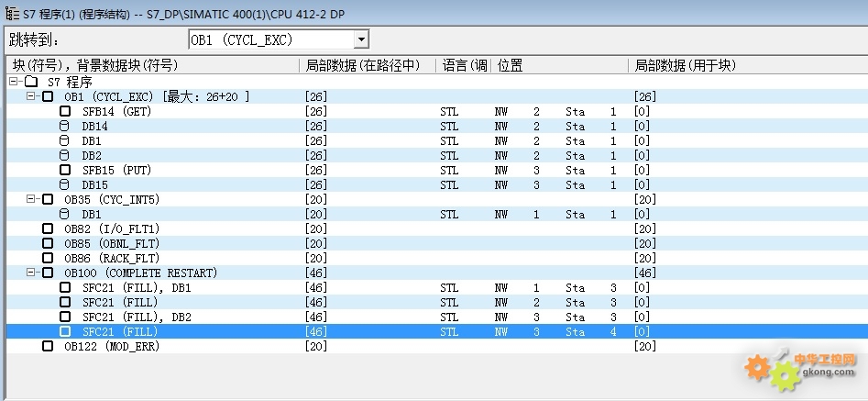Click the OB1 label showing 最大: 26+20
The width and height of the screenshot is (868, 401).
[157, 96]
